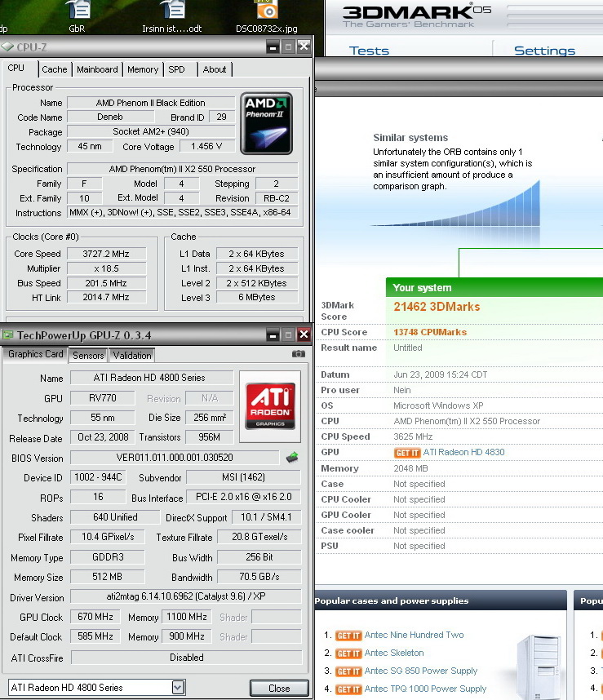
Task: Click the BIOS Version field in GPU-Z
Action: [x=175, y=458]
